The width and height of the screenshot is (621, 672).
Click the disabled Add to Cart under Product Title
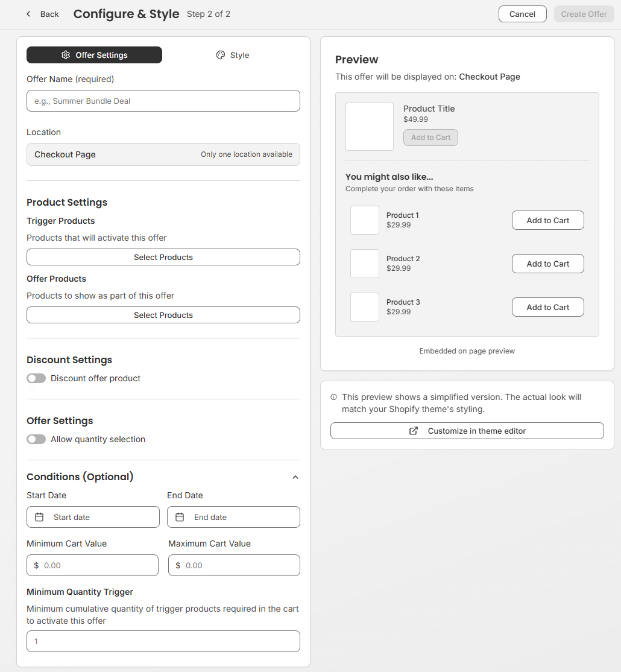430,137
